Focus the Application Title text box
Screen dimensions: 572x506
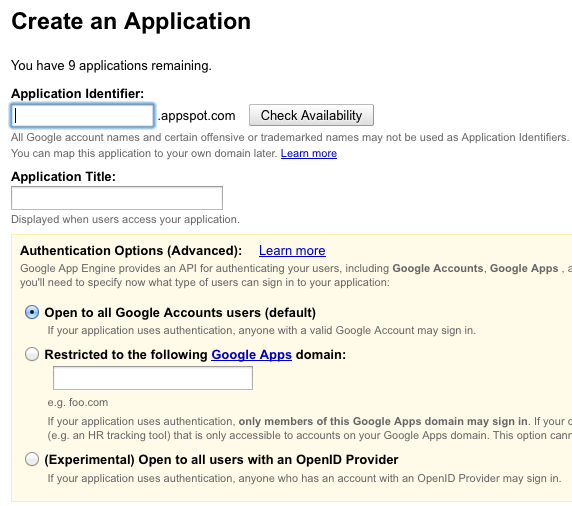[x=117, y=198]
